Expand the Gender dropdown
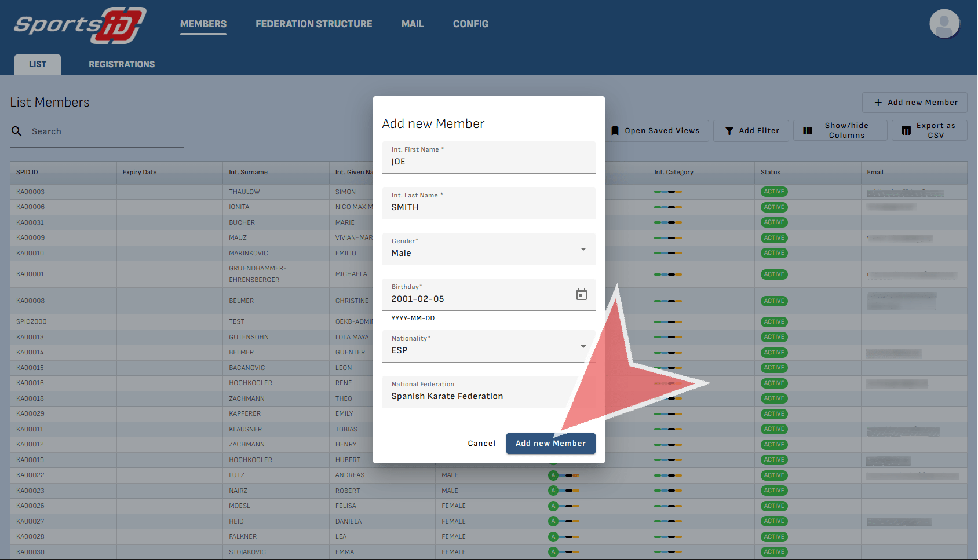 [583, 249]
